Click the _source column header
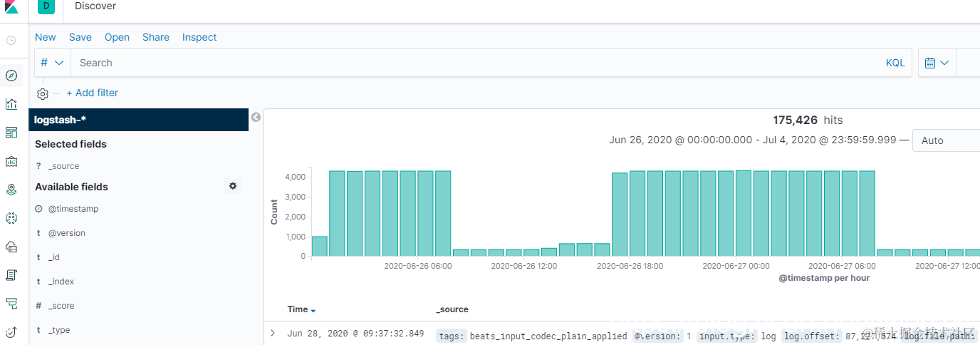980x345 pixels. 452,309
